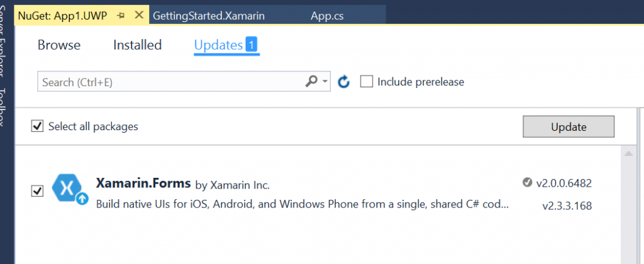Pin the NuGet: App1.UWP tab
This screenshot has height=264, width=644.
[121, 16]
